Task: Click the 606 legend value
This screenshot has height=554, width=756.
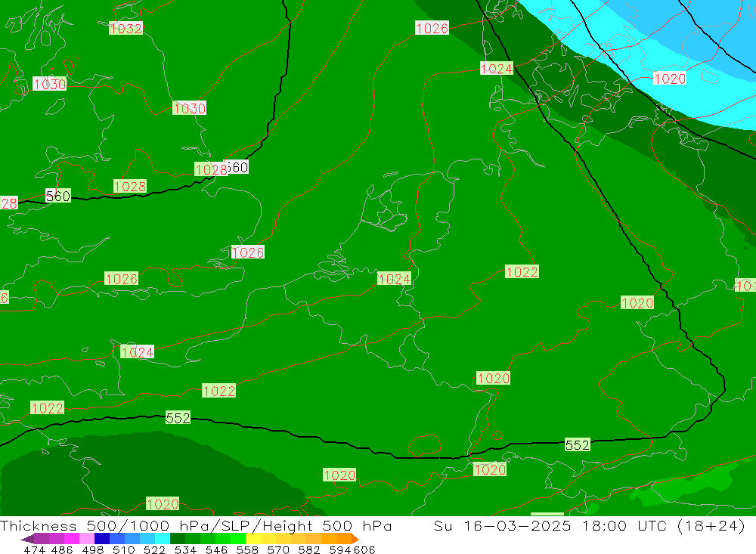Action: point(364,549)
